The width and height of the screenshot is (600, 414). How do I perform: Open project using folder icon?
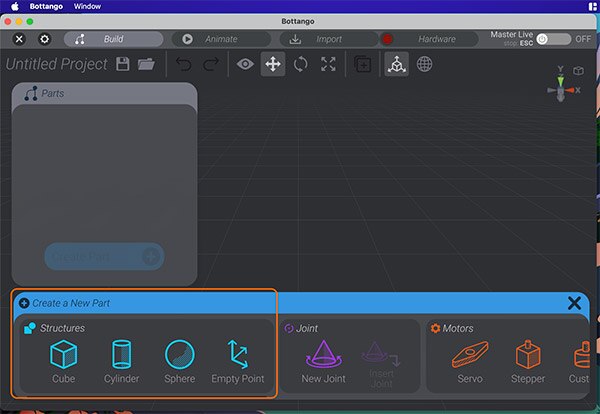[146, 64]
